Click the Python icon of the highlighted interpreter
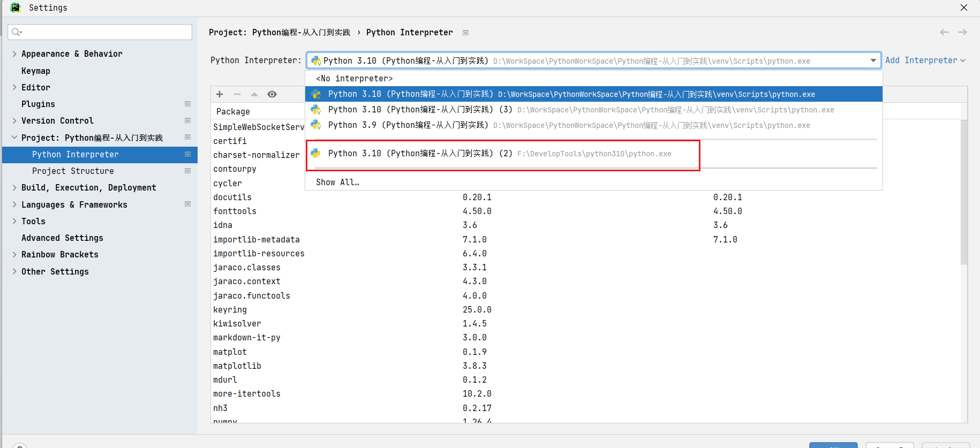Screen dimensions: 980x448 click(x=316, y=94)
